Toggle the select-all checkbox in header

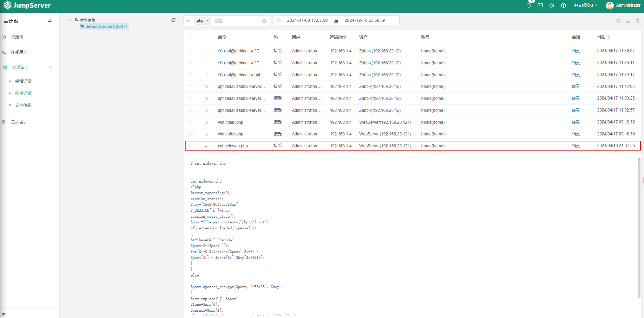(x=191, y=37)
